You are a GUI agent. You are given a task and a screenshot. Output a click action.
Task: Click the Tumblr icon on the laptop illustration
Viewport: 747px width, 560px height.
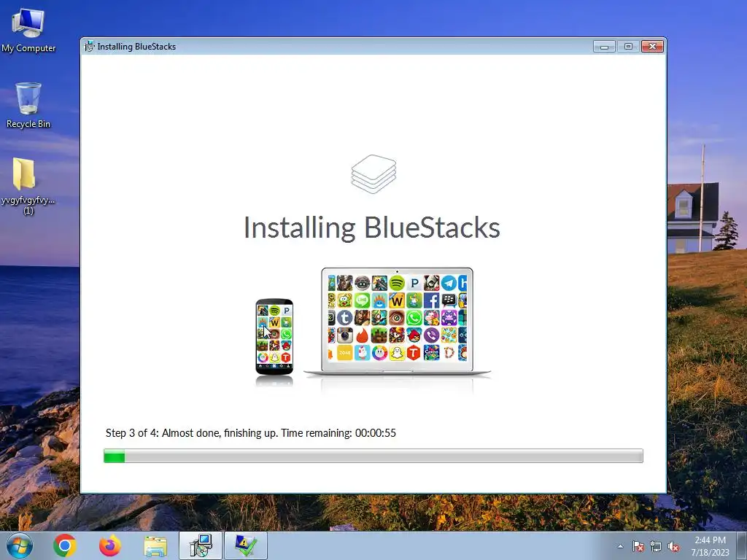(345, 318)
